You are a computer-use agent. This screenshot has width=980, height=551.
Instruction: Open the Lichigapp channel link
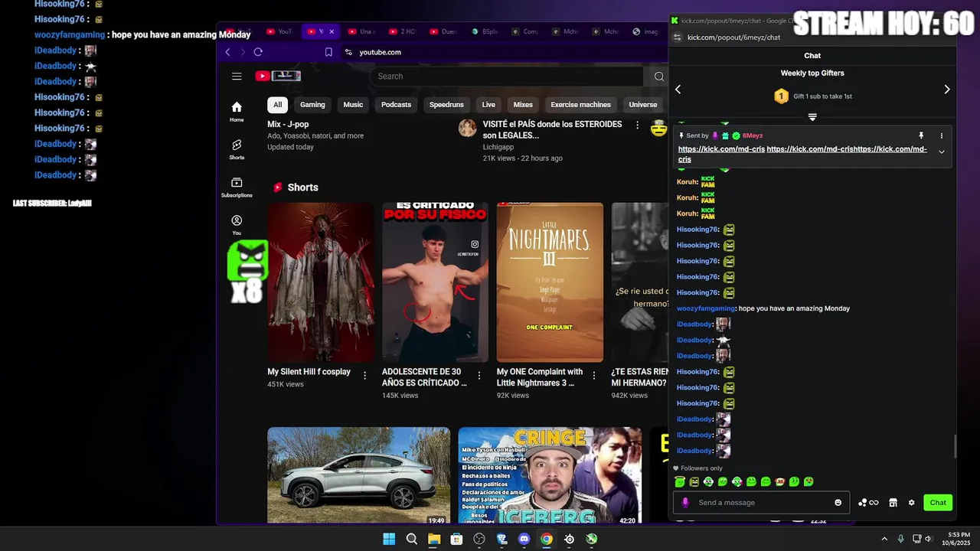498,147
